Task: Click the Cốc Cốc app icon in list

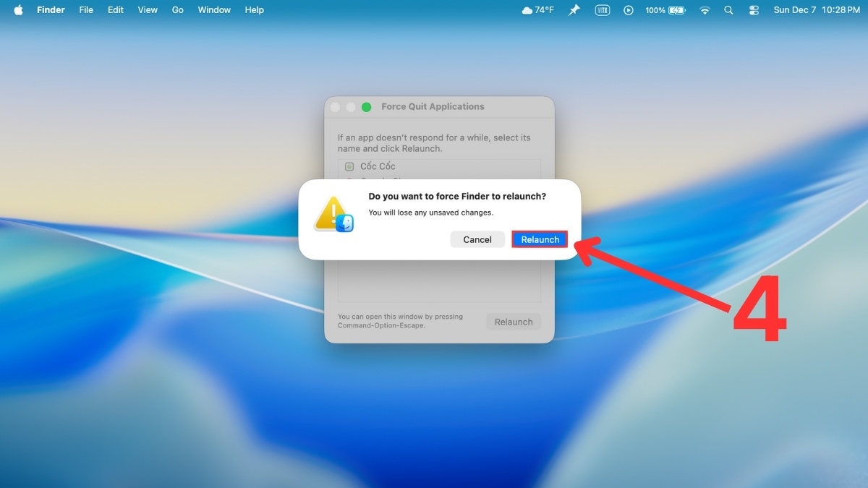Action: (x=349, y=166)
